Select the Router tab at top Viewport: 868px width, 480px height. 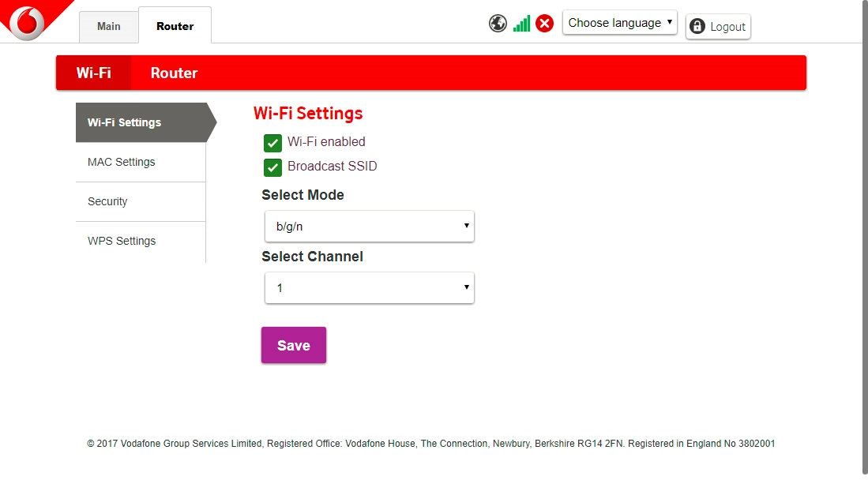tap(175, 26)
